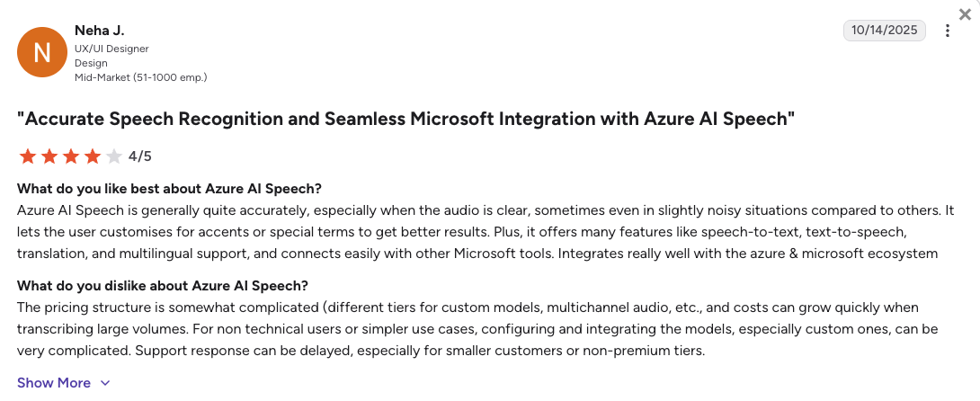Open the three-dot review options menu

point(948,31)
